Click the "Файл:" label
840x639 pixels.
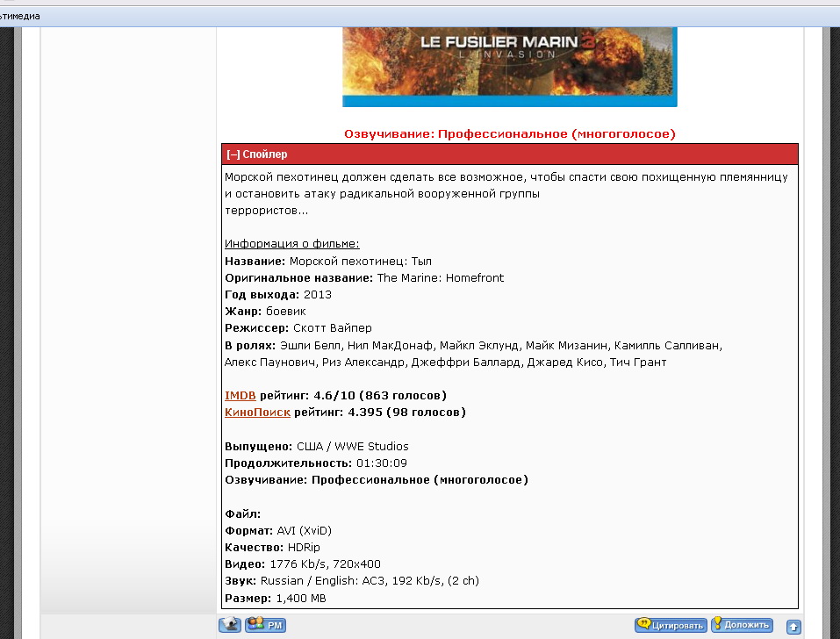pyautogui.click(x=242, y=514)
